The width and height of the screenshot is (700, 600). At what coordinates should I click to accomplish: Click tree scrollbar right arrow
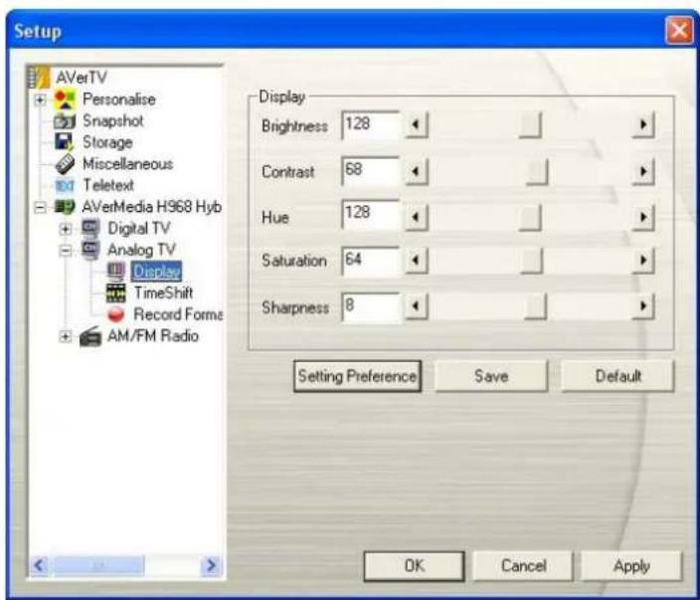(211, 565)
